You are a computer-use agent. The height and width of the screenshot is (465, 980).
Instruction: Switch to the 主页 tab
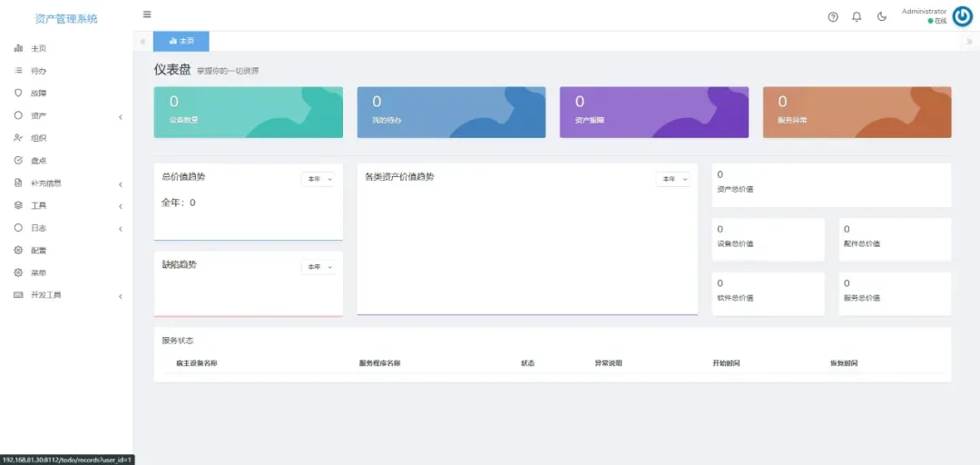(x=181, y=41)
